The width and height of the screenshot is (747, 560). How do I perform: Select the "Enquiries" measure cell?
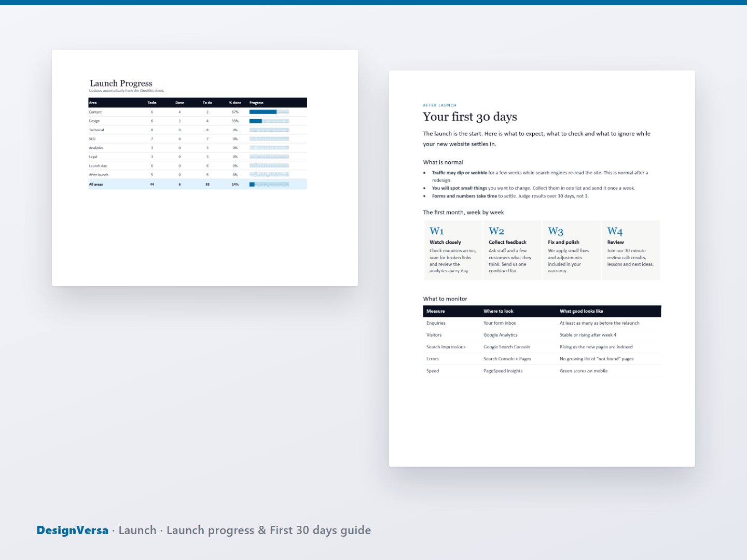(x=436, y=323)
